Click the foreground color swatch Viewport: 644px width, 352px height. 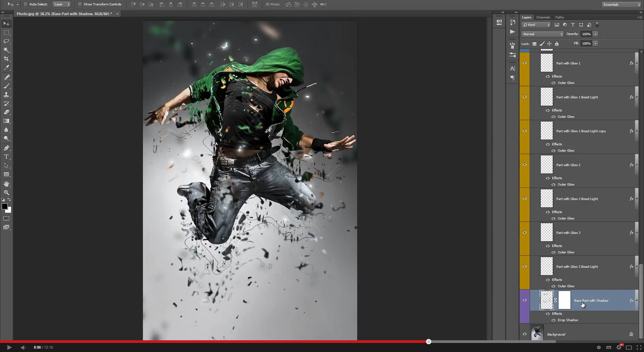point(4,206)
